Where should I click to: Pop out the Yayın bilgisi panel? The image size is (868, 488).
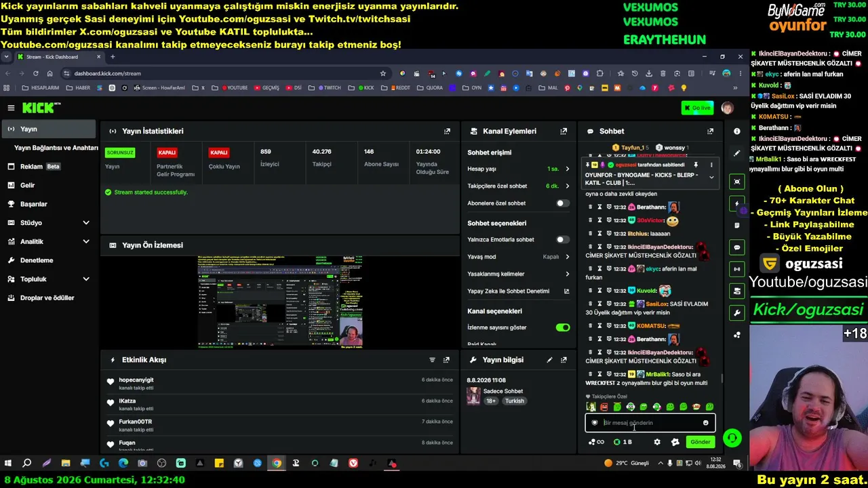pyautogui.click(x=564, y=360)
